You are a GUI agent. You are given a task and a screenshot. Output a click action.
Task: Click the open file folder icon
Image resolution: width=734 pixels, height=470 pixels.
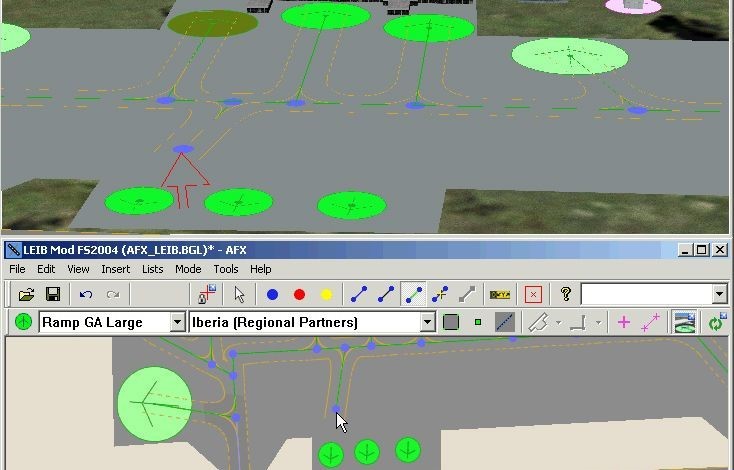point(27,295)
